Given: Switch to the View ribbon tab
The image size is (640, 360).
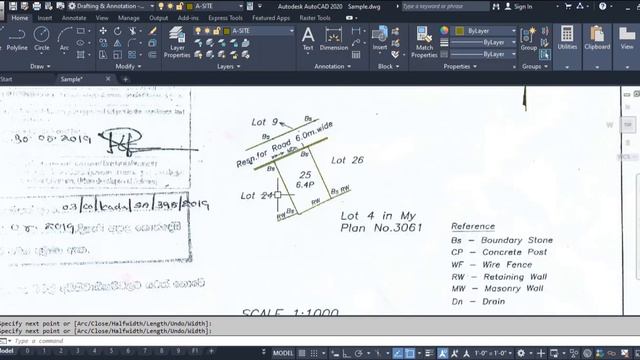Looking at the screenshot, I should (102, 18).
